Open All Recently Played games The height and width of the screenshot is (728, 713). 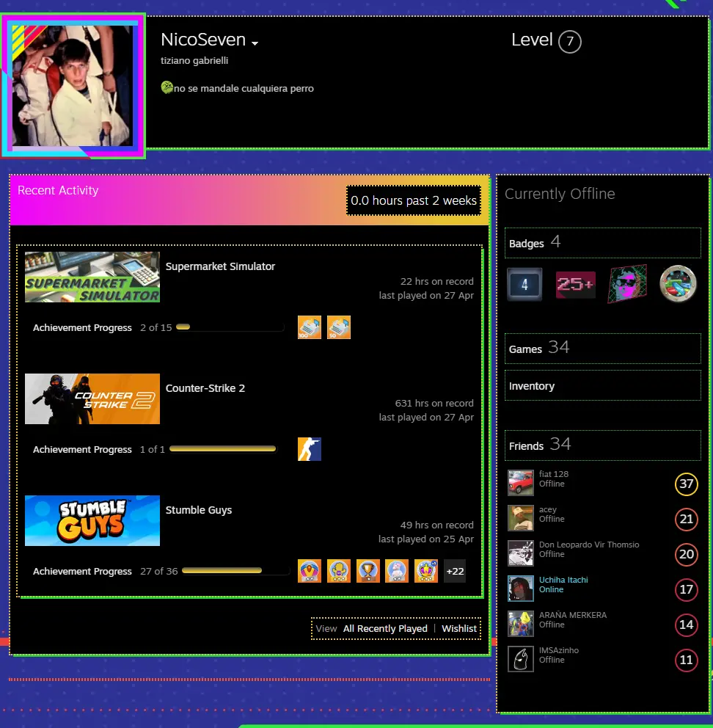coord(385,629)
